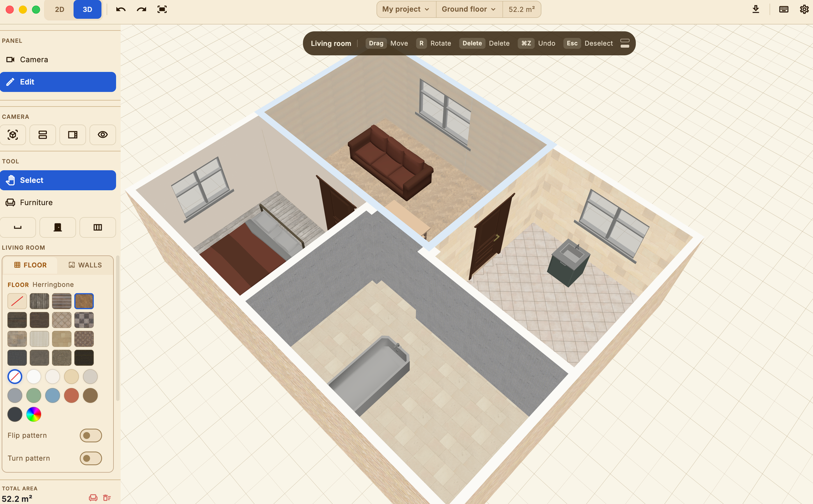Click the left panel vertical scrollbar
Image resolution: width=813 pixels, height=504 pixels.
point(118,328)
